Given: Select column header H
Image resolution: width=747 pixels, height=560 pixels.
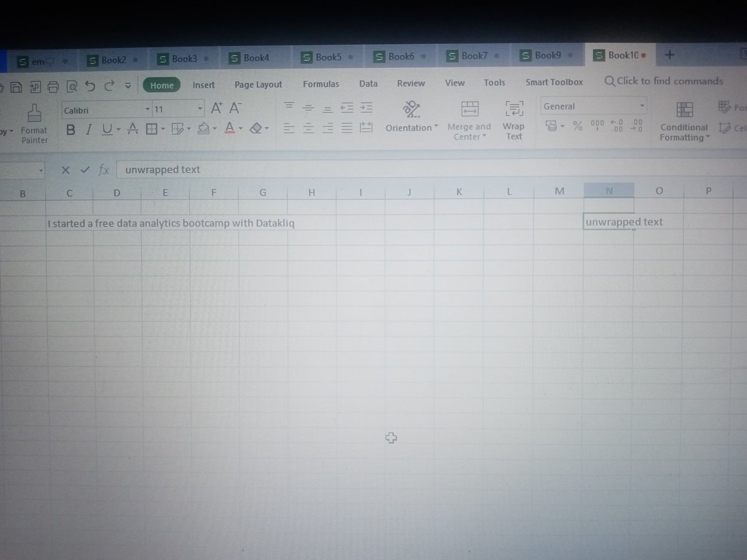Looking at the screenshot, I should coord(312,192).
